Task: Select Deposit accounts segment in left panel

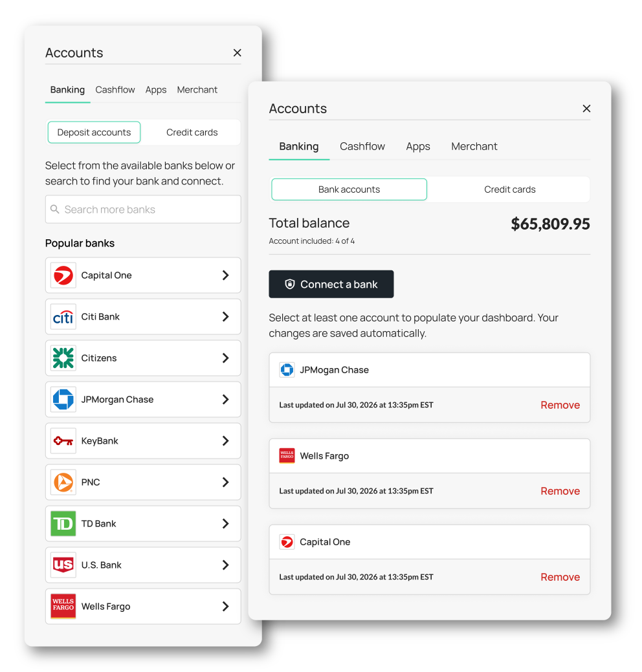Action: (94, 133)
